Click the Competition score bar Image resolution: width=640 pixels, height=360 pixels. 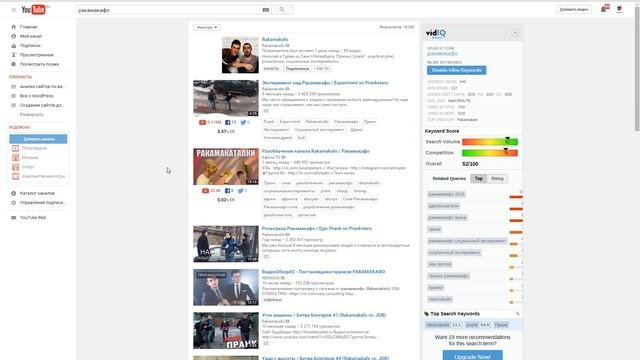tap(490, 153)
